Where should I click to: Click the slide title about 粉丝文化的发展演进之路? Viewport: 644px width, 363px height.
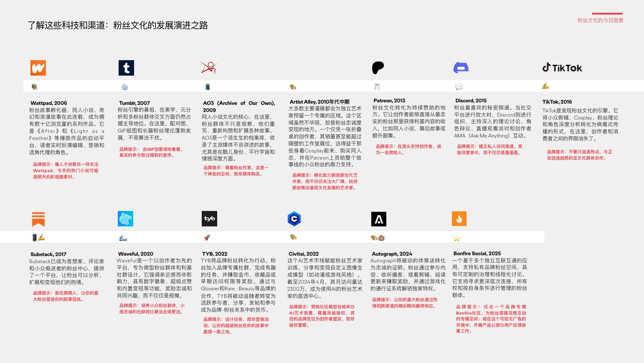point(118,25)
